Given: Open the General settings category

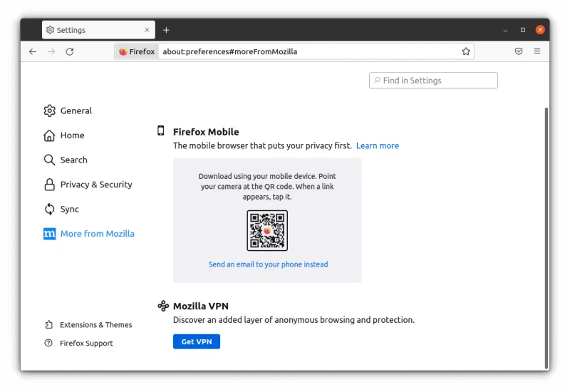Looking at the screenshot, I should point(76,110).
